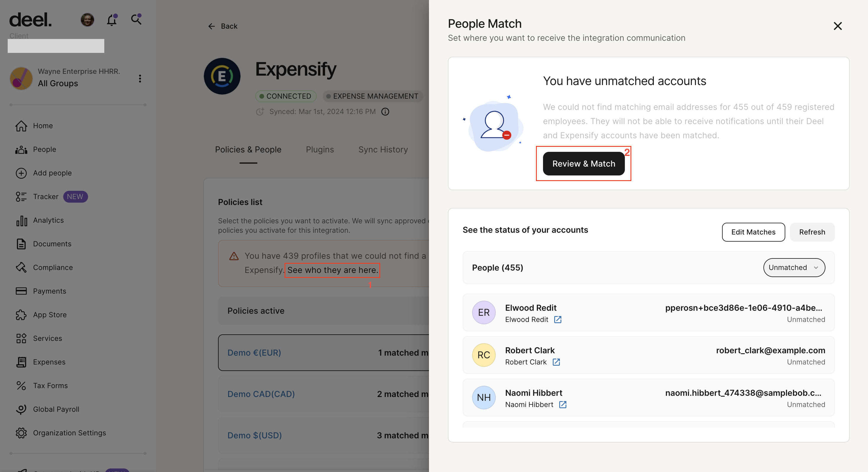
Task: Click the info icon next to sync timestamp
Action: 385,112
